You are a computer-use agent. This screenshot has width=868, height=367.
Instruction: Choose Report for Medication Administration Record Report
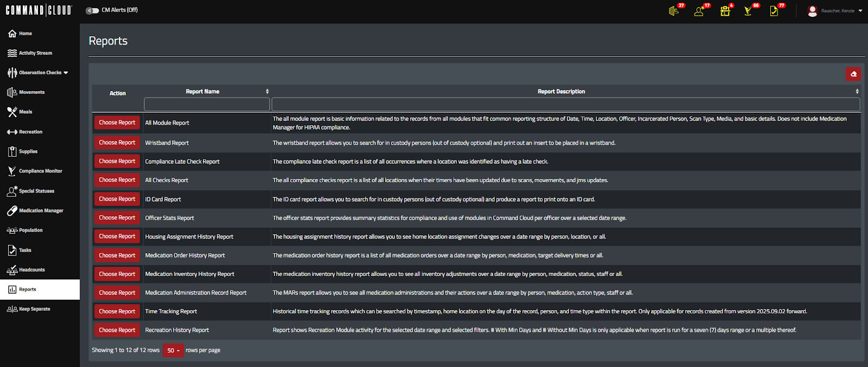117,293
